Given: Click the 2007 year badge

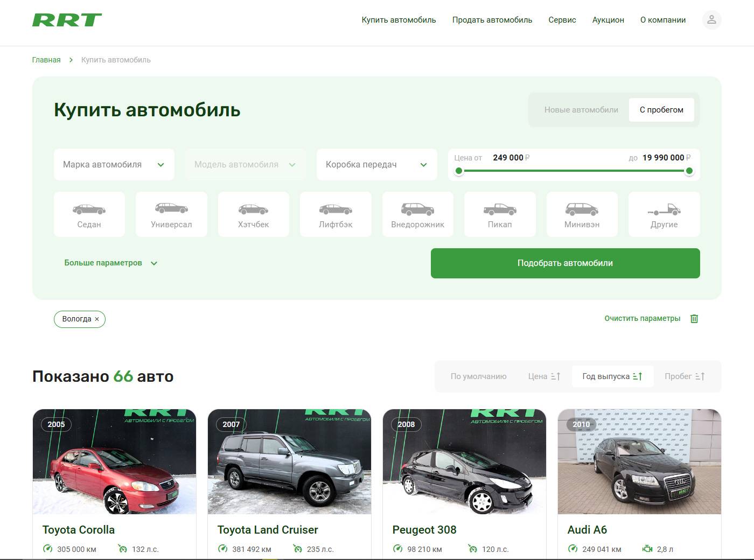Looking at the screenshot, I should tap(231, 424).
